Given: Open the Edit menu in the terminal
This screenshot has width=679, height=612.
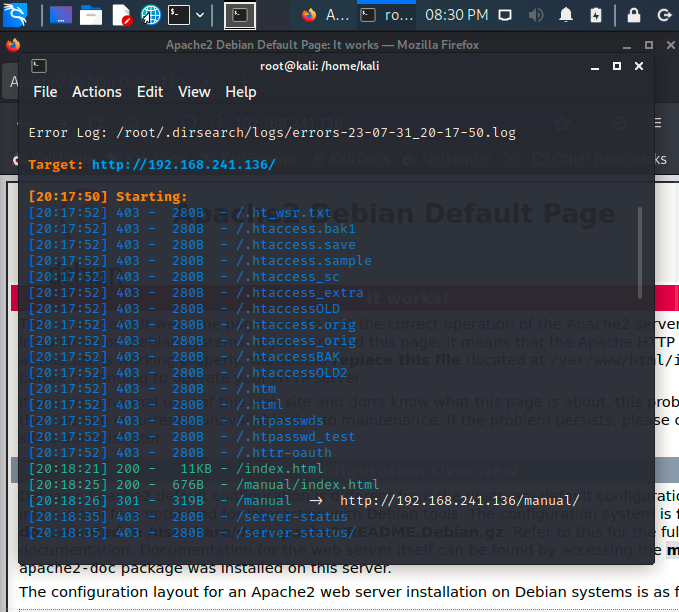Looking at the screenshot, I should (150, 92).
